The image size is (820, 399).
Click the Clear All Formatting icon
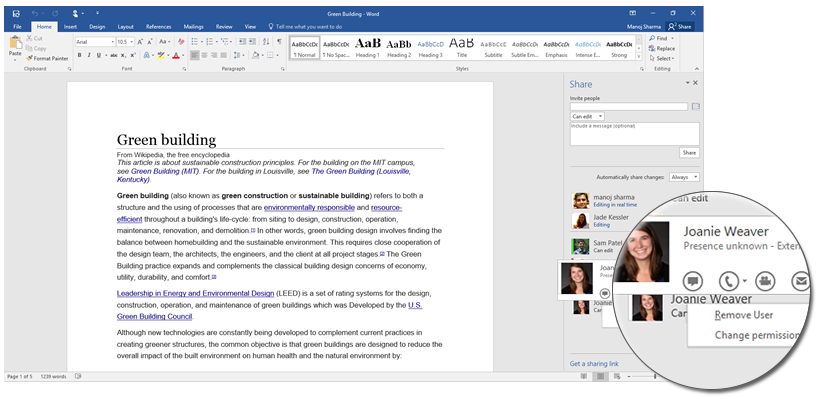(181, 42)
